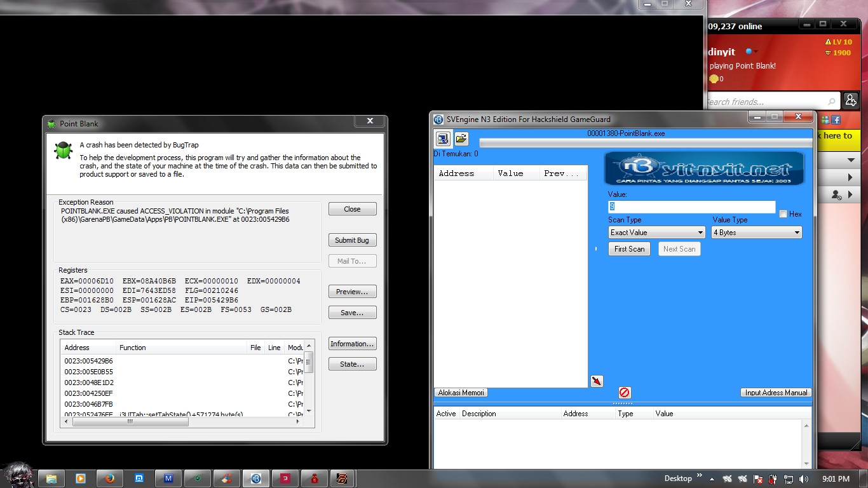This screenshot has width=868, height=488.
Task: Click the network tray icon
Action: click(x=789, y=479)
